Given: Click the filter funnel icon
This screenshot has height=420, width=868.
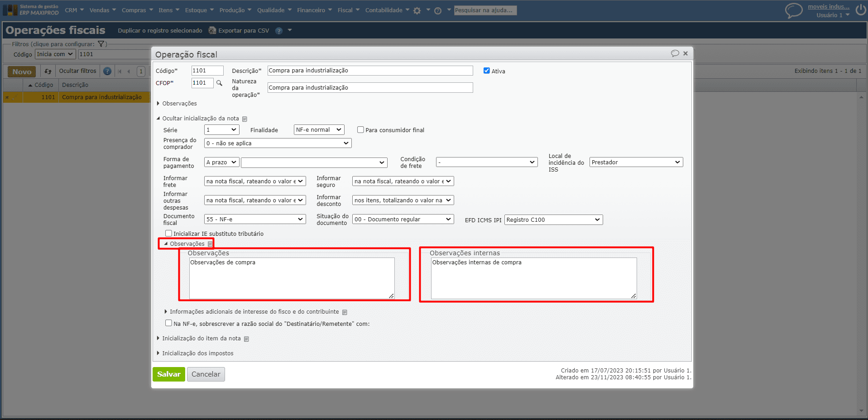Looking at the screenshot, I should pyautogui.click(x=101, y=44).
